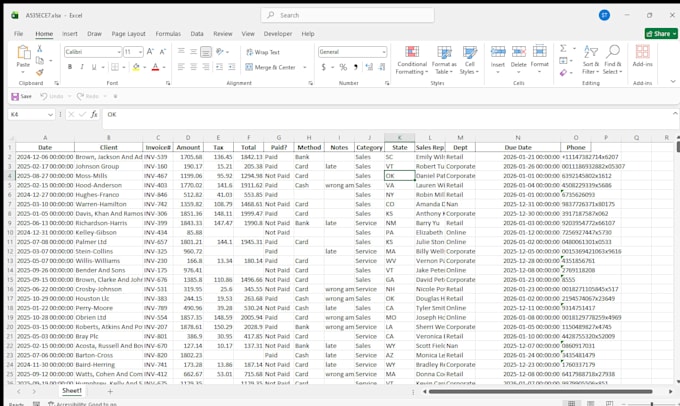
Task: Click the AutoSum sigma icon
Action: click(x=563, y=48)
